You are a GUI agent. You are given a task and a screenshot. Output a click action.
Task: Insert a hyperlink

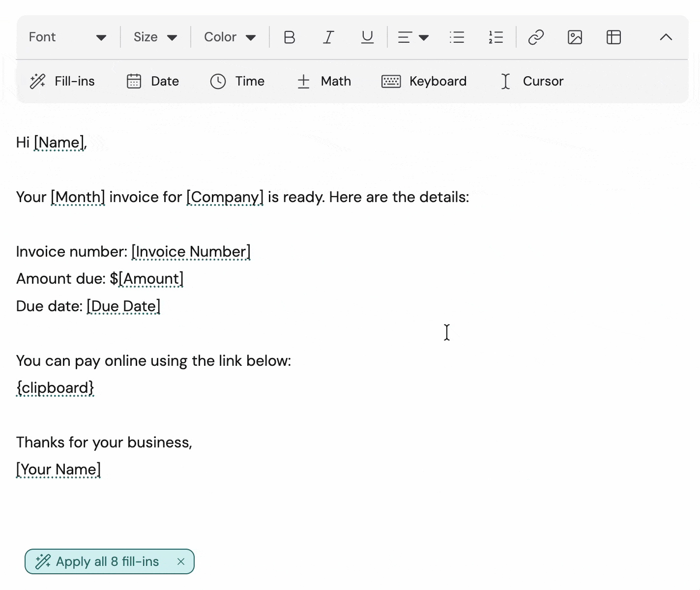click(x=536, y=37)
